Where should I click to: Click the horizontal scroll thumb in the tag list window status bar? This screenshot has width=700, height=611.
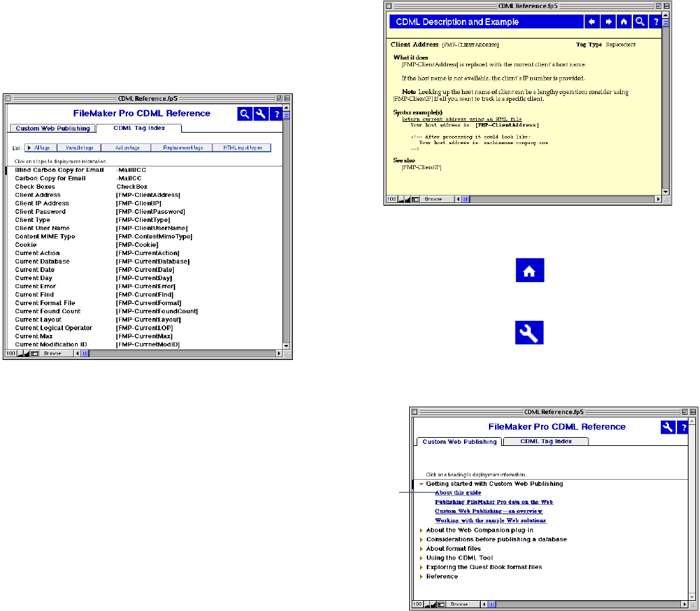pos(85,353)
